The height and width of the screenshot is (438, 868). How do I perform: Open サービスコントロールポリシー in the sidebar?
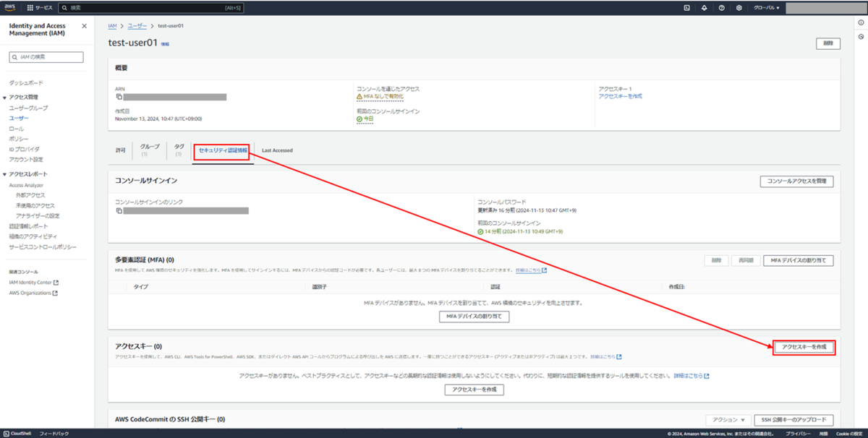43,246
